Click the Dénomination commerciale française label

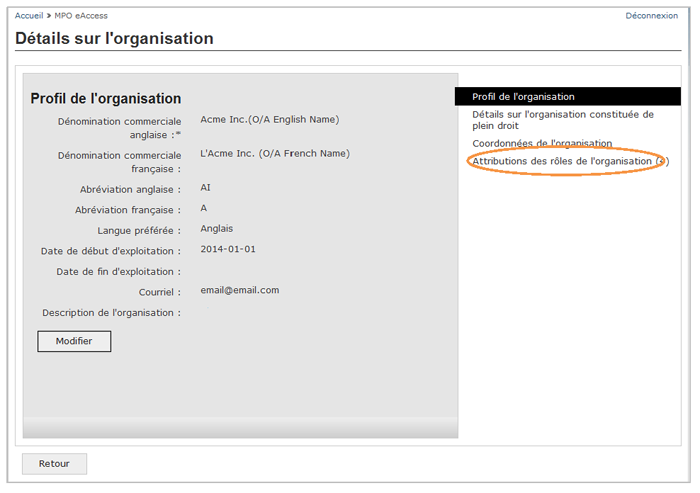click(119, 162)
